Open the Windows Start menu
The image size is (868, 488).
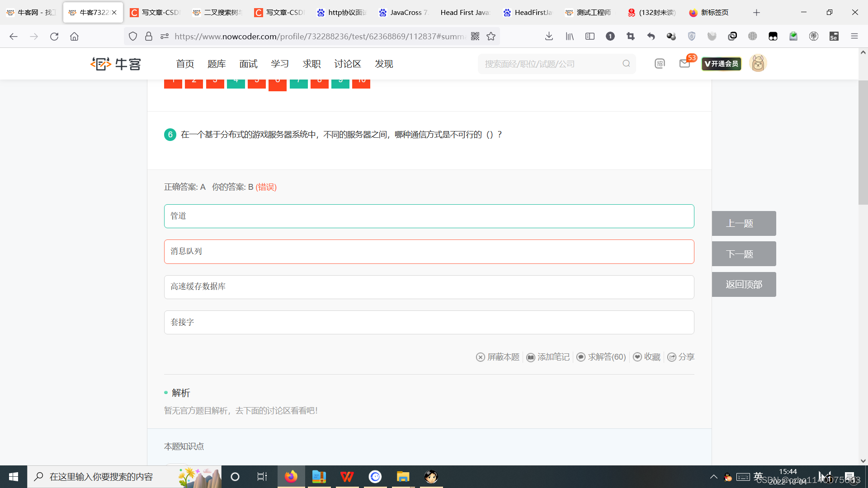pos(14,477)
